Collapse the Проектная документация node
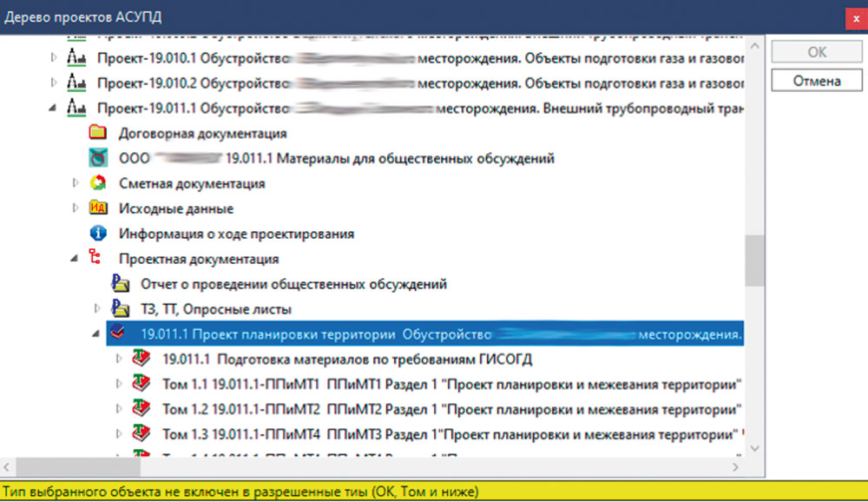Screen dimensions: 868x502 tap(74, 258)
